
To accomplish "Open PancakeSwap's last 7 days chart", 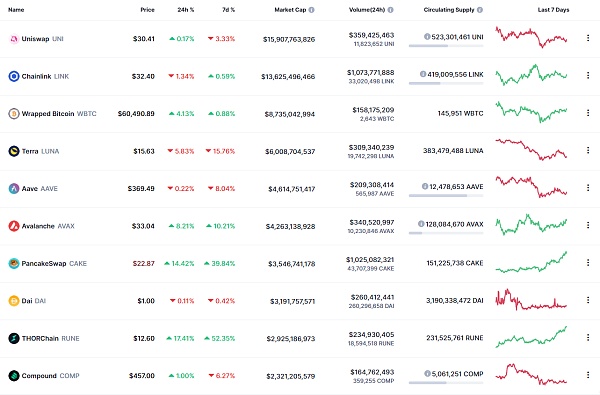I will click(531, 262).
